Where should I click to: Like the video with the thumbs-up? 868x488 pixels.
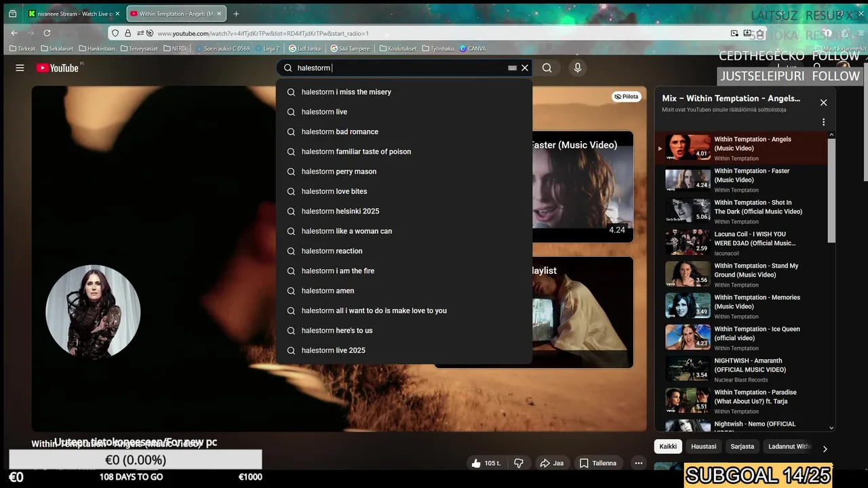[486, 464]
